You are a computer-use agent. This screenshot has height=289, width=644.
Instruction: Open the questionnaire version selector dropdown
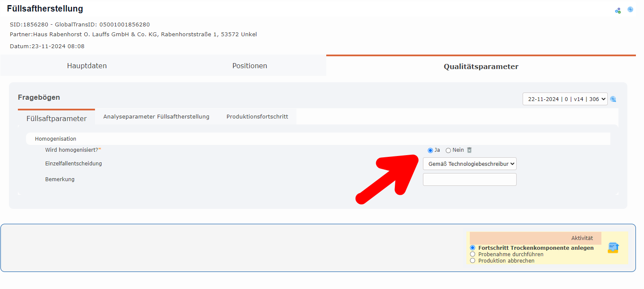(x=565, y=98)
